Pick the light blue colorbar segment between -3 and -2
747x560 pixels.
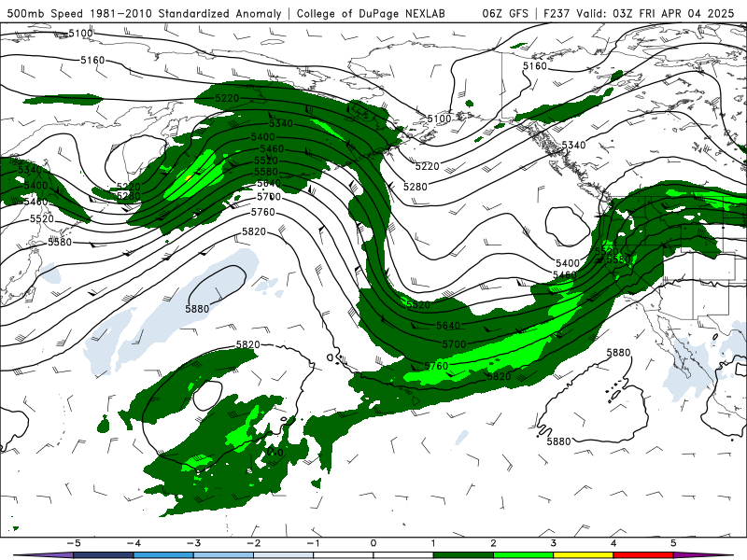pos(223,555)
